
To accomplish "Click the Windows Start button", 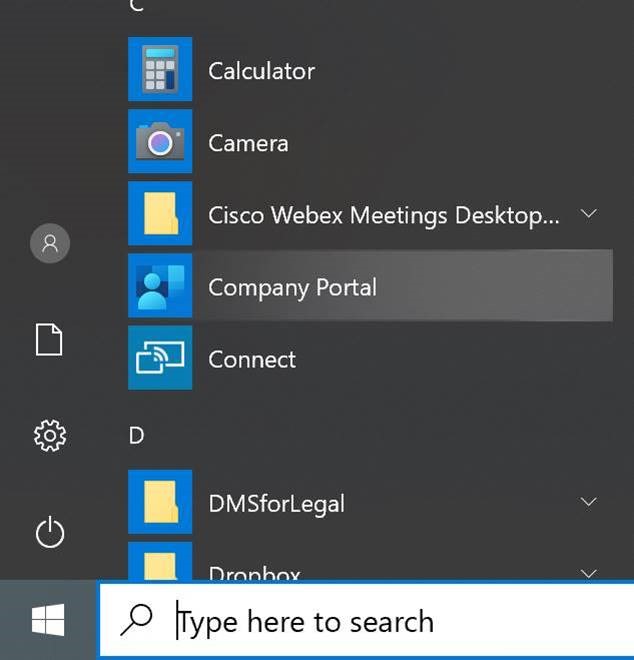I will [x=48, y=620].
